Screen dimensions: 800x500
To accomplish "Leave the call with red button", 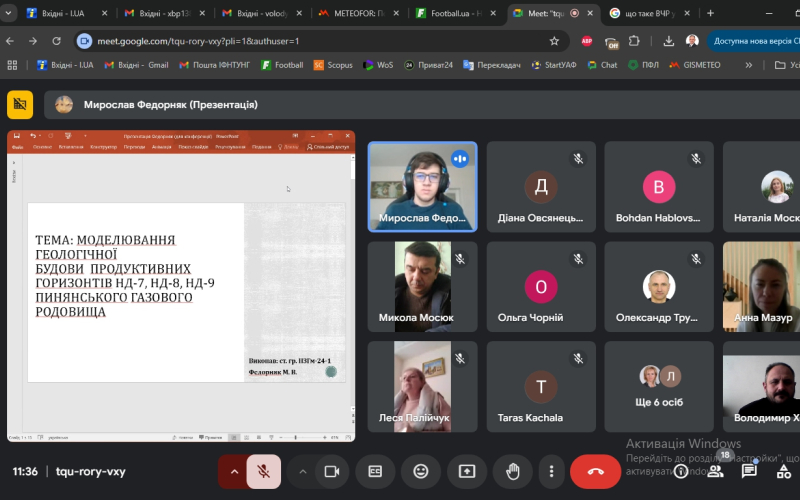I will (x=595, y=471).
